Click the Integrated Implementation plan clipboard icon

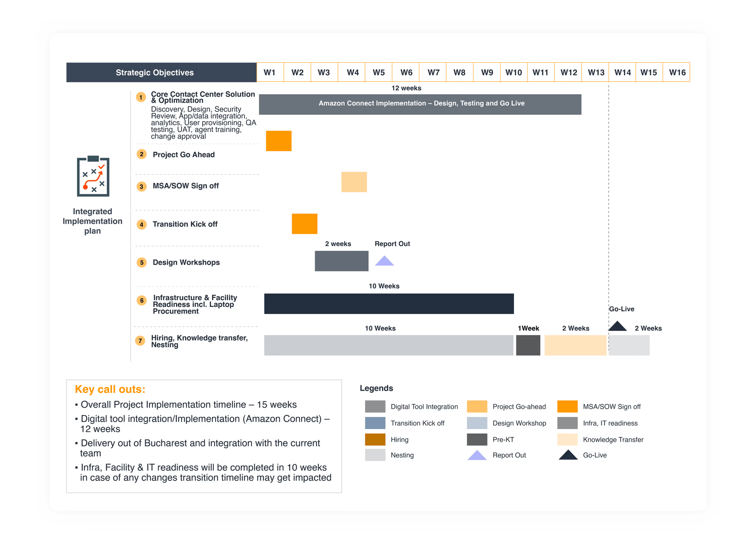[x=93, y=176]
